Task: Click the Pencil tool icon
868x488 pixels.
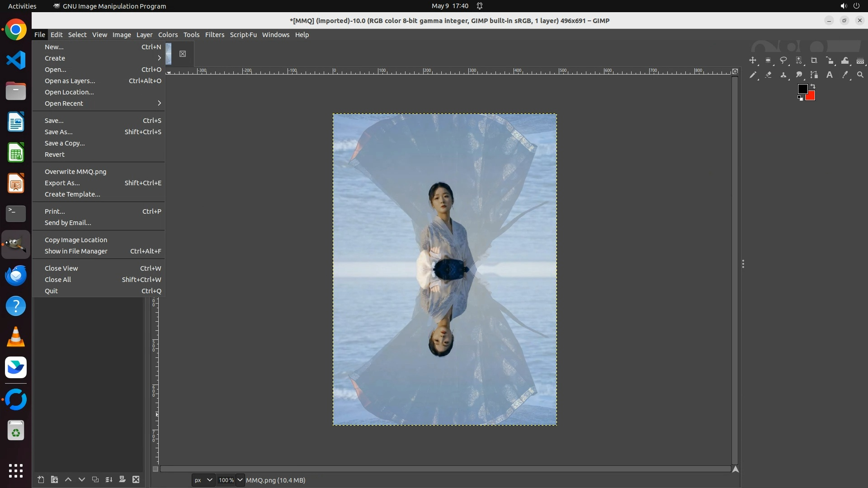Action: tap(753, 75)
